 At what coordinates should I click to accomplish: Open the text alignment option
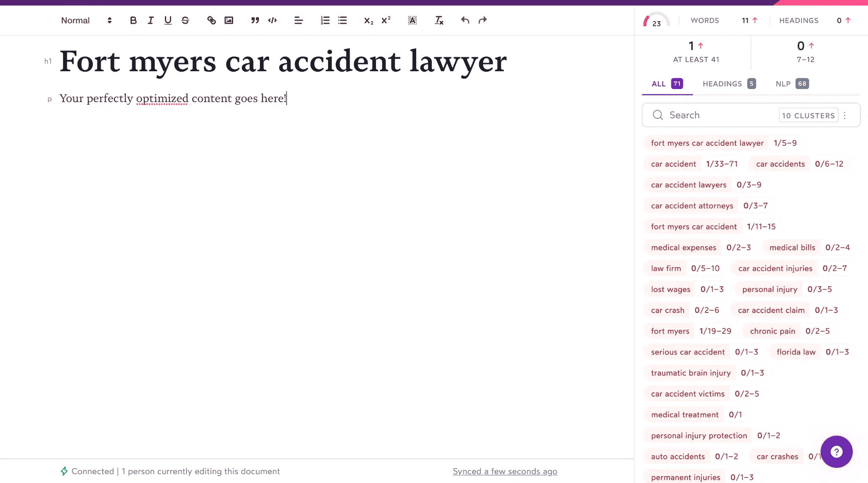298,20
